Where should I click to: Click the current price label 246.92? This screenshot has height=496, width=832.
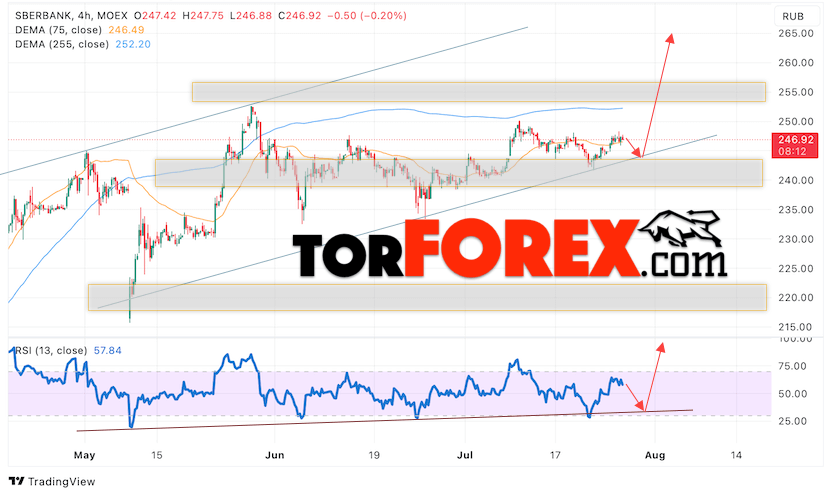[796, 140]
